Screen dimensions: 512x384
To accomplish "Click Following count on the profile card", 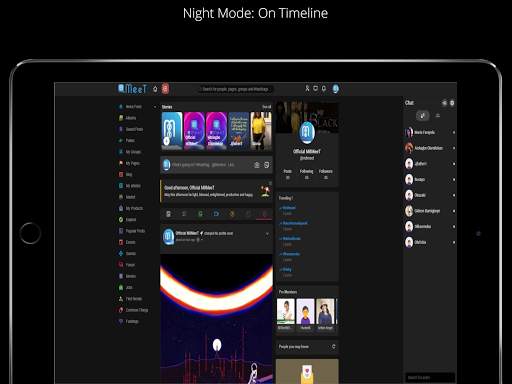I will pos(306,174).
